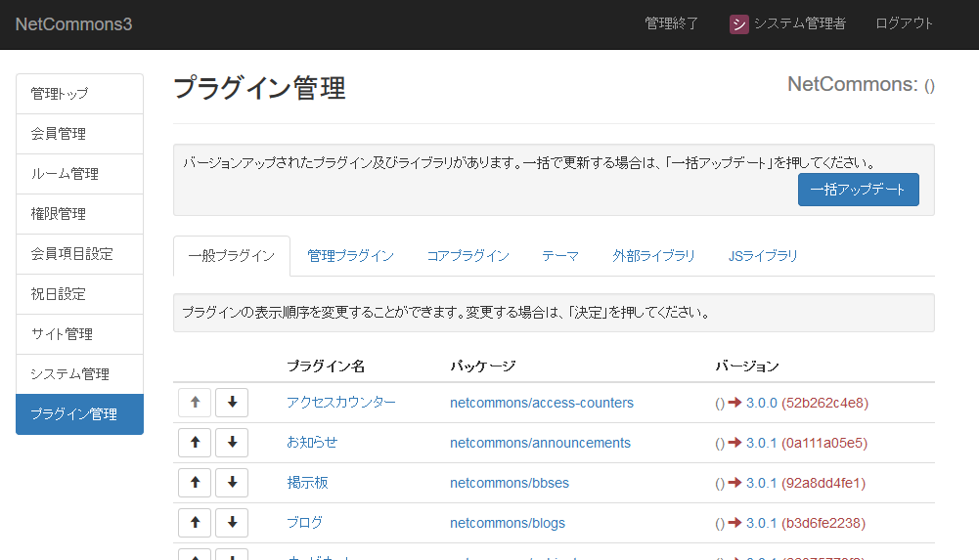979x560 pixels.
Task: Move アクセスカウンター plugin down
Action: 232,403
